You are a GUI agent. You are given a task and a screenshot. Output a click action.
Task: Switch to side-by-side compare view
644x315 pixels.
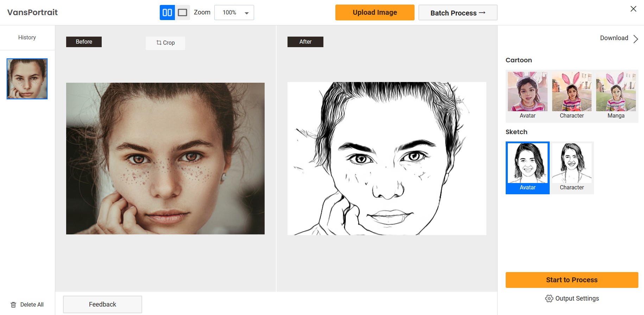pyautogui.click(x=167, y=13)
